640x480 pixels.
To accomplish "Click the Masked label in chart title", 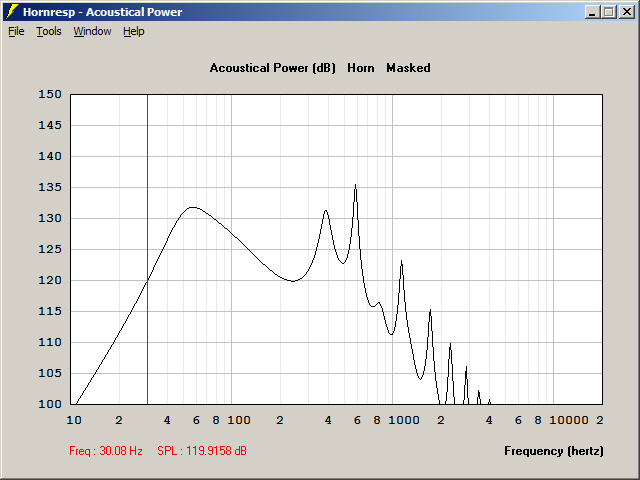I will click(408, 68).
